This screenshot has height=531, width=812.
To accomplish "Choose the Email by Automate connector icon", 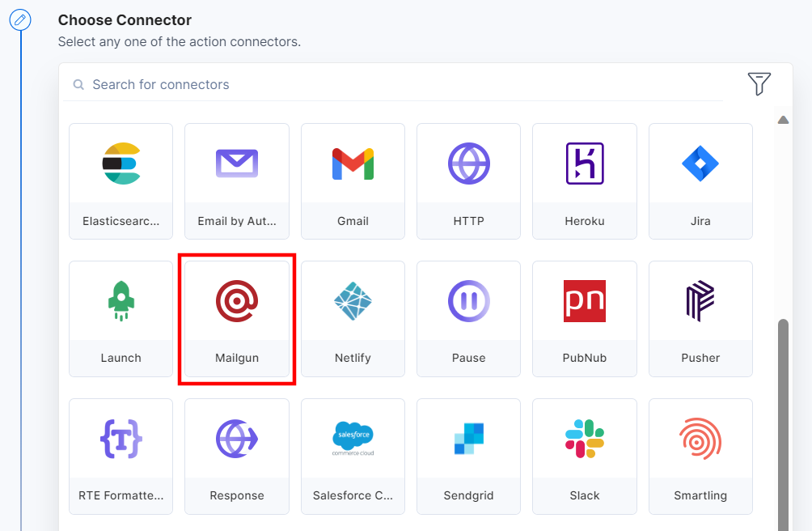I will 237,164.
